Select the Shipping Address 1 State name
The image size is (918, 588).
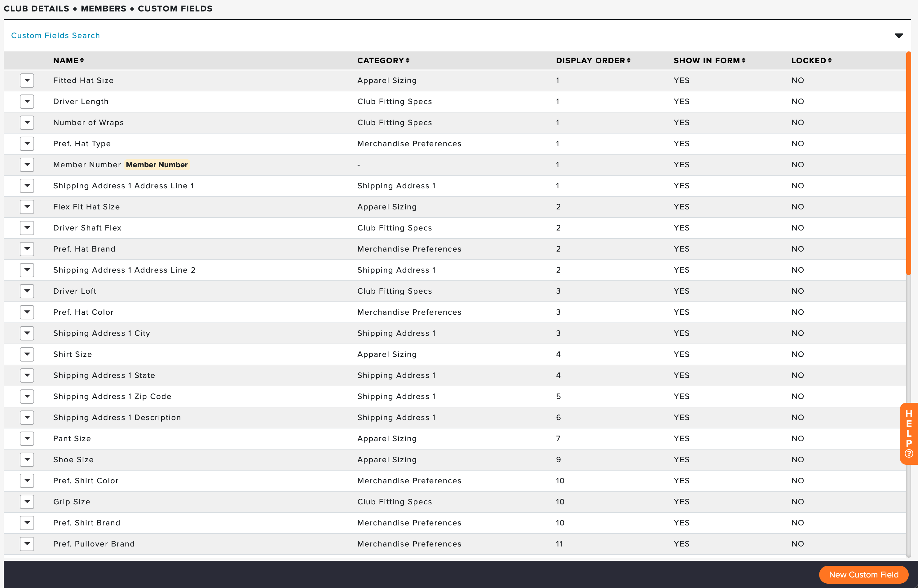[x=104, y=375]
